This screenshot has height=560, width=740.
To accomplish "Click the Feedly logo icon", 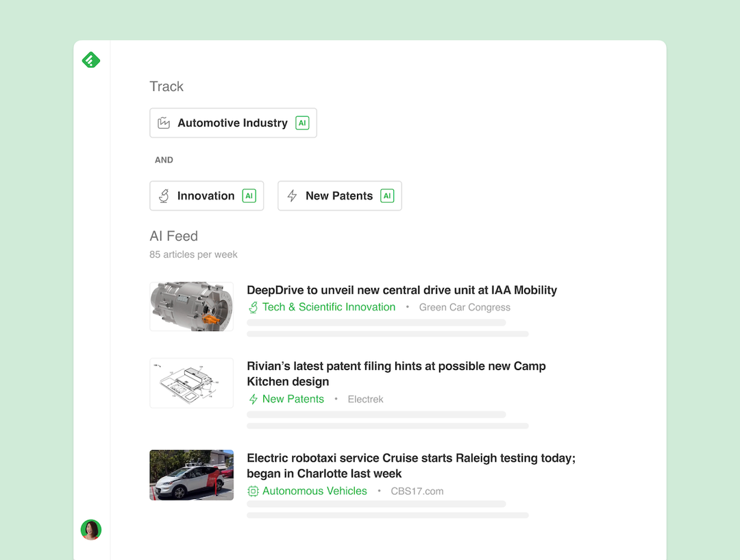I will 91,60.
